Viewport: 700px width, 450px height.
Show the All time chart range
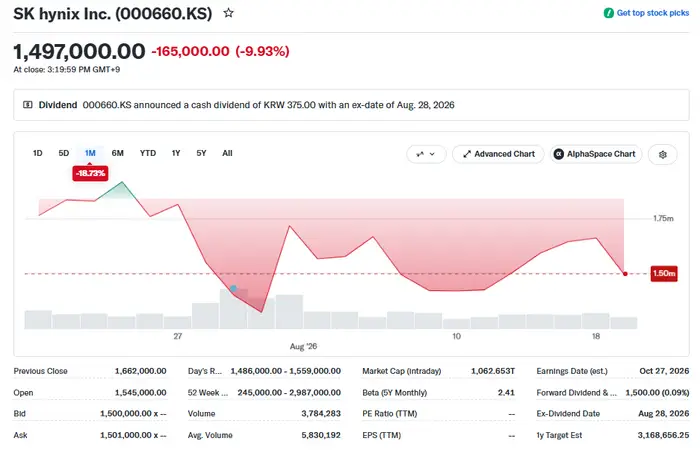tap(227, 153)
